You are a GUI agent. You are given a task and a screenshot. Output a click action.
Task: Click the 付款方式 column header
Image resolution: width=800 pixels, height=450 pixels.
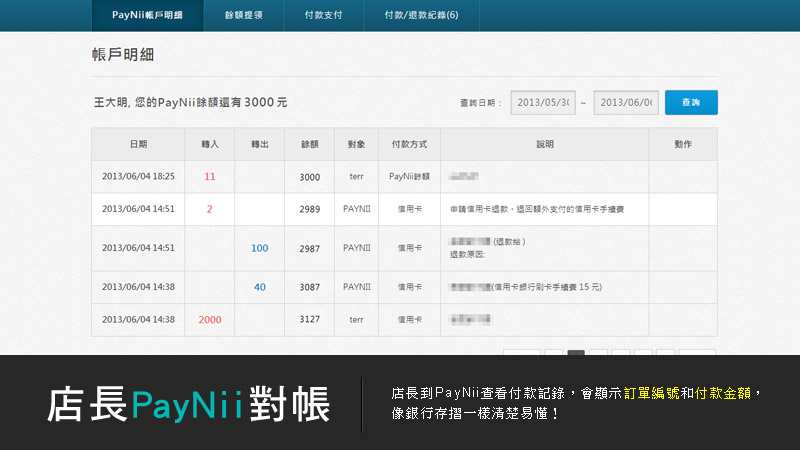point(409,145)
